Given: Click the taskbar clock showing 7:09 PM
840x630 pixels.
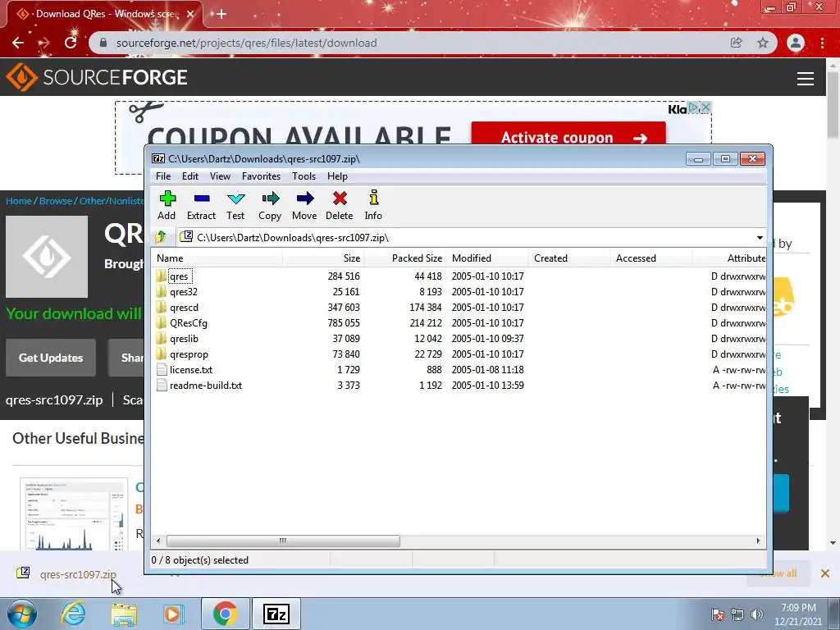Looking at the screenshot, I should pyautogui.click(x=798, y=614).
